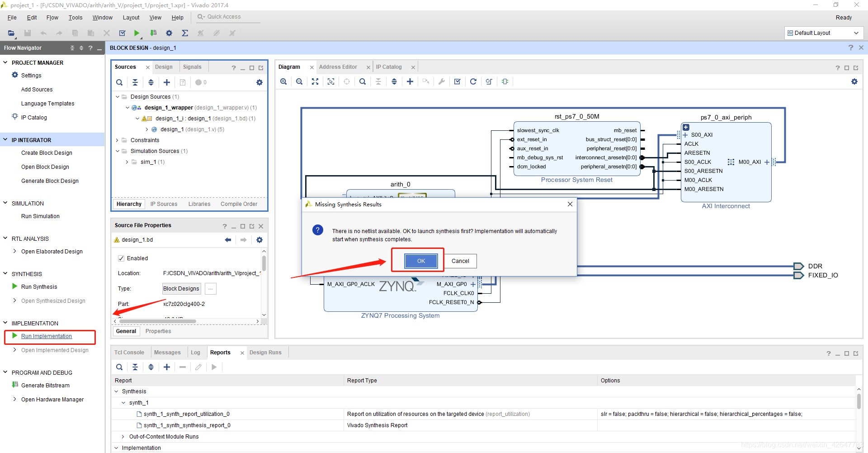Viewport: 868px width, 453px height.
Task: Click the Save toolbar icon
Action: [28, 33]
